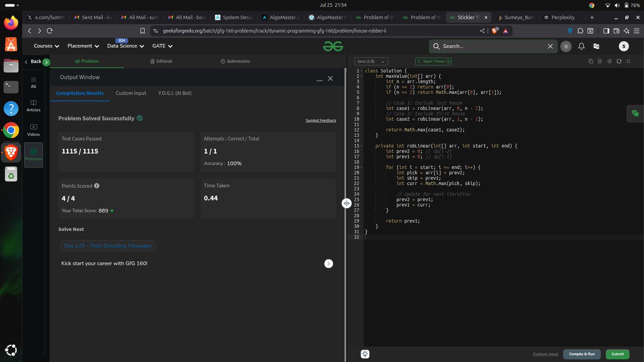Switch to the Perplexity browser tab
Screen dimensions: 644x362
(562, 17)
